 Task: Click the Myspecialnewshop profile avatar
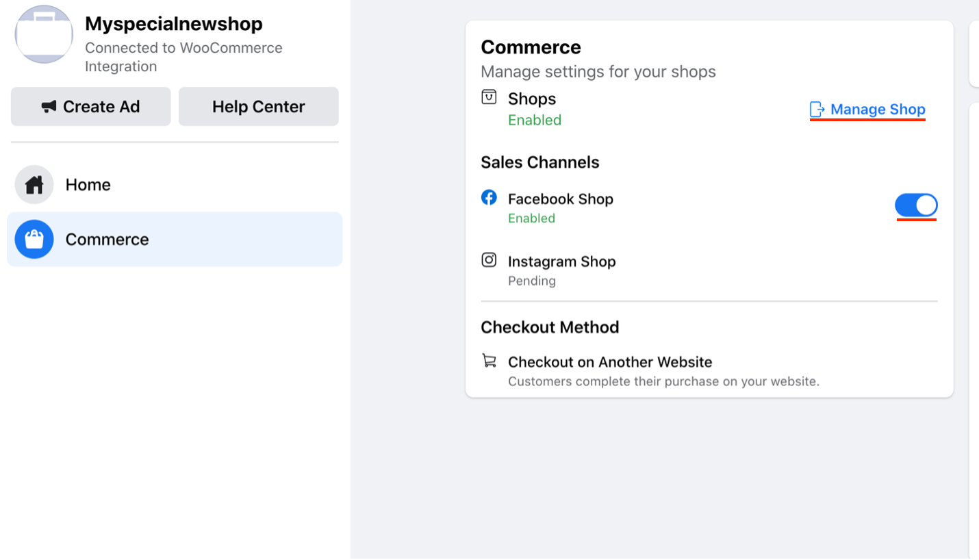44,34
